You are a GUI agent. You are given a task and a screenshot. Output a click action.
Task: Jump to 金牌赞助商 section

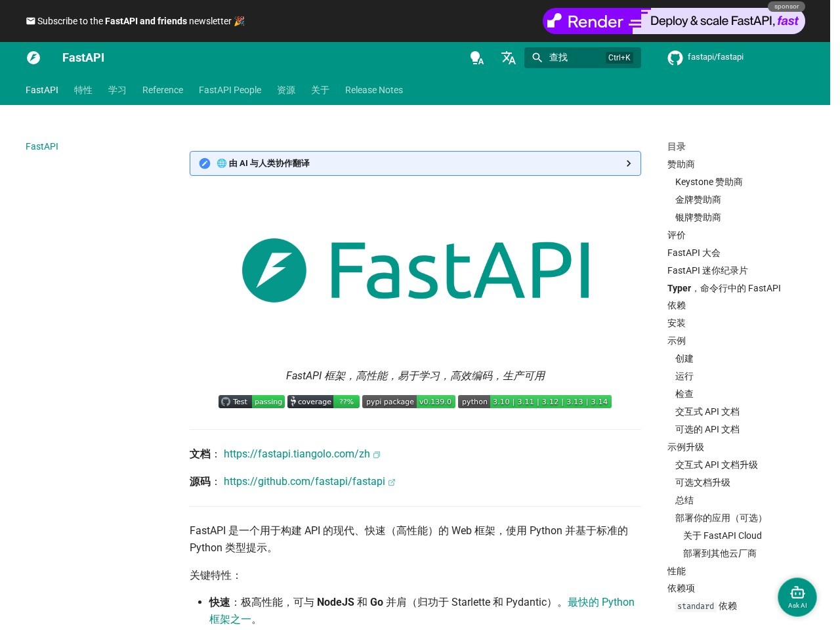pos(698,199)
